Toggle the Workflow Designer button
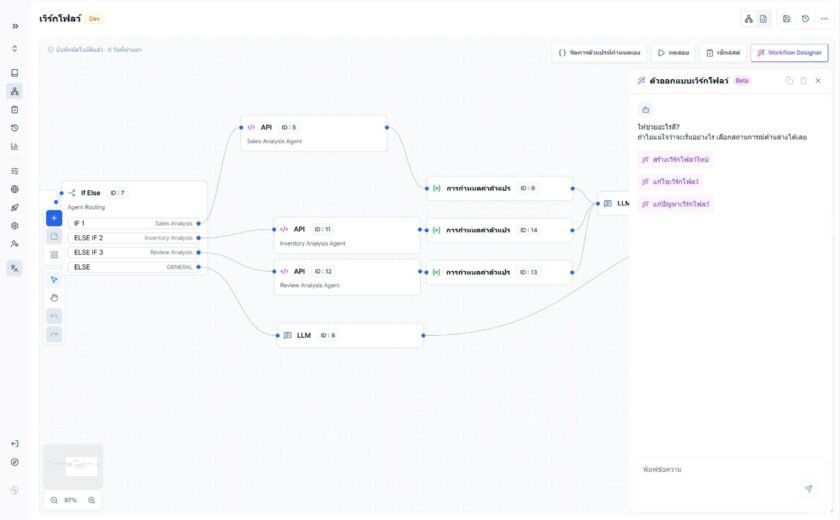Image resolution: width=840 pixels, height=520 pixels. coord(789,52)
